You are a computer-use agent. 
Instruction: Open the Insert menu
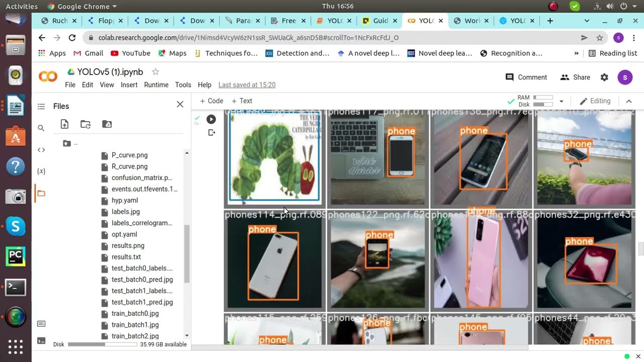129,85
